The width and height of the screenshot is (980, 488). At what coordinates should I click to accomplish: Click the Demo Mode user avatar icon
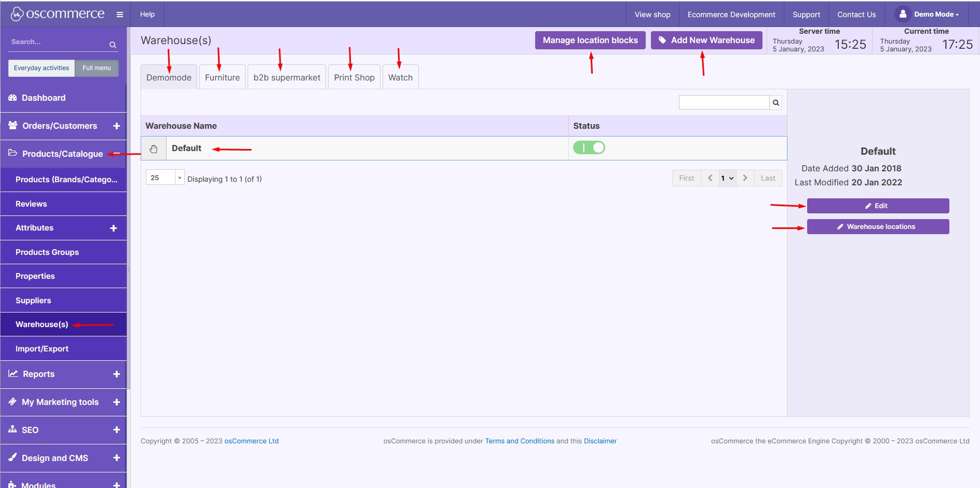[x=903, y=14]
